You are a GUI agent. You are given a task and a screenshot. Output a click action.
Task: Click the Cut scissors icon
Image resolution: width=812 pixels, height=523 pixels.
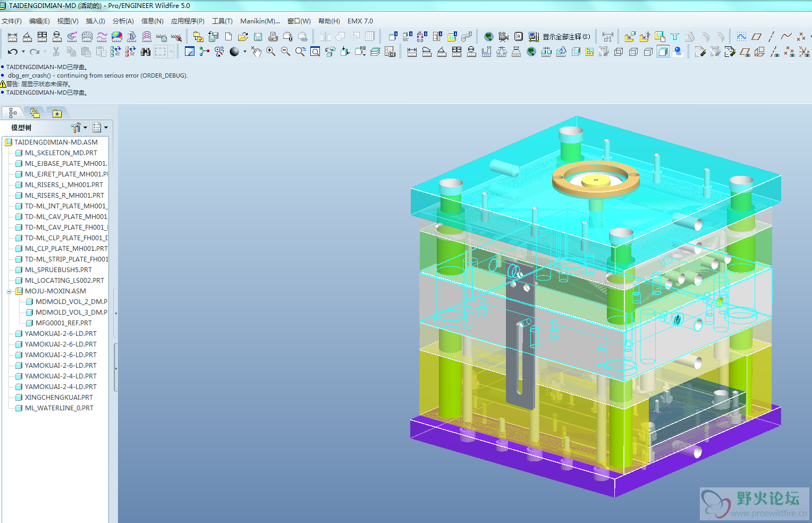[56, 52]
